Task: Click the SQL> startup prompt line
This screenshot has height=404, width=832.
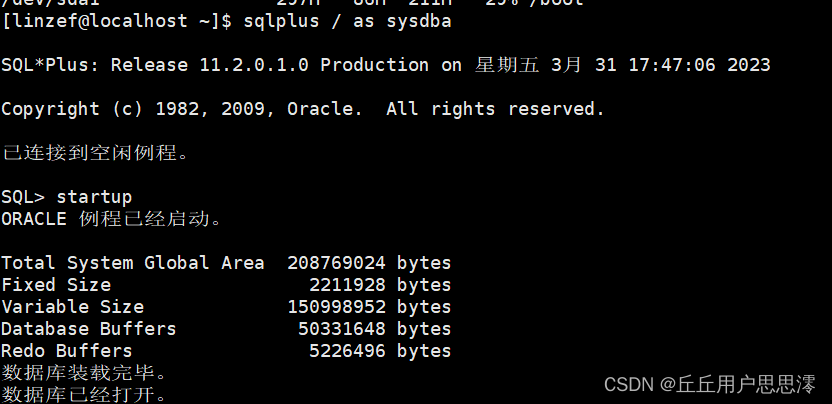Action: tap(66, 197)
